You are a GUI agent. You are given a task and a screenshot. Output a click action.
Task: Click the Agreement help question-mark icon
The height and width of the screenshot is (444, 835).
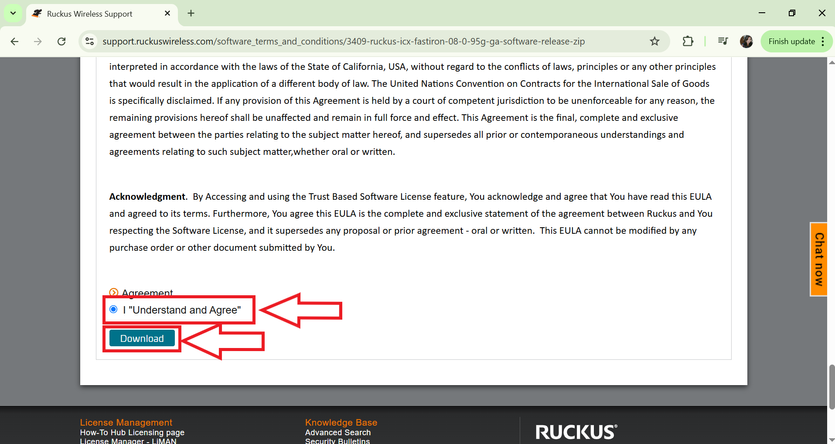[x=114, y=293]
